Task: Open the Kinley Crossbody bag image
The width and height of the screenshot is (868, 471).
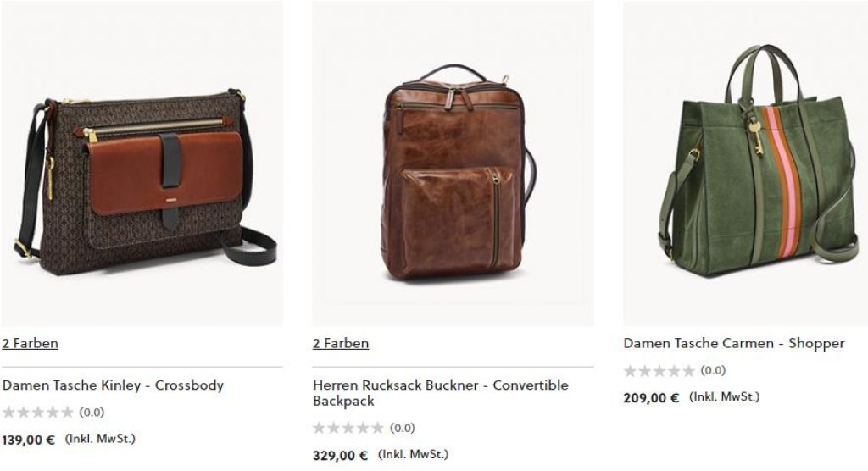Action: click(142, 163)
